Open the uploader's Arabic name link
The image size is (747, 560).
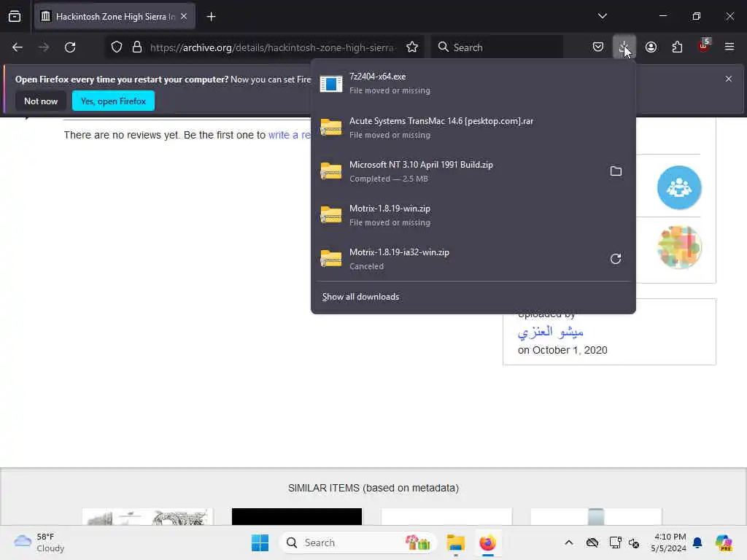[x=550, y=332]
